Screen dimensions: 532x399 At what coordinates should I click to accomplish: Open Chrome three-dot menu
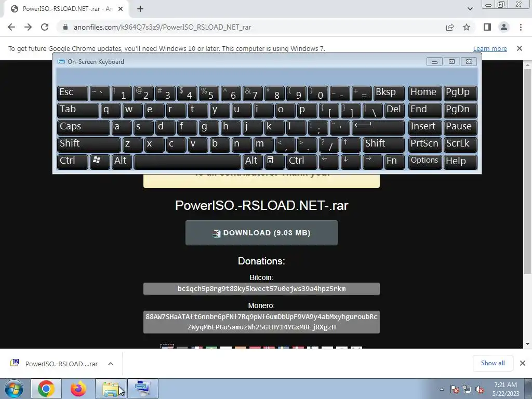(x=521, y=27)
